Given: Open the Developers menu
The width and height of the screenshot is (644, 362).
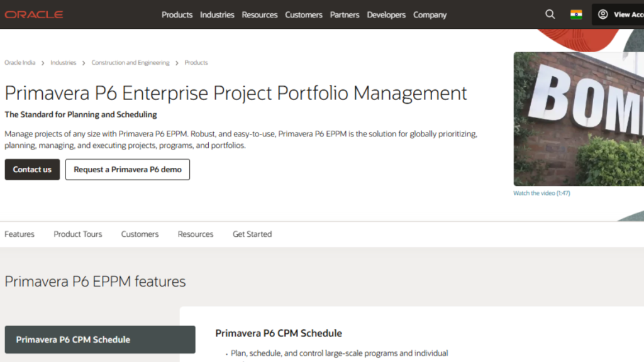Looking at the screenshot, I should tap(386, 14).
